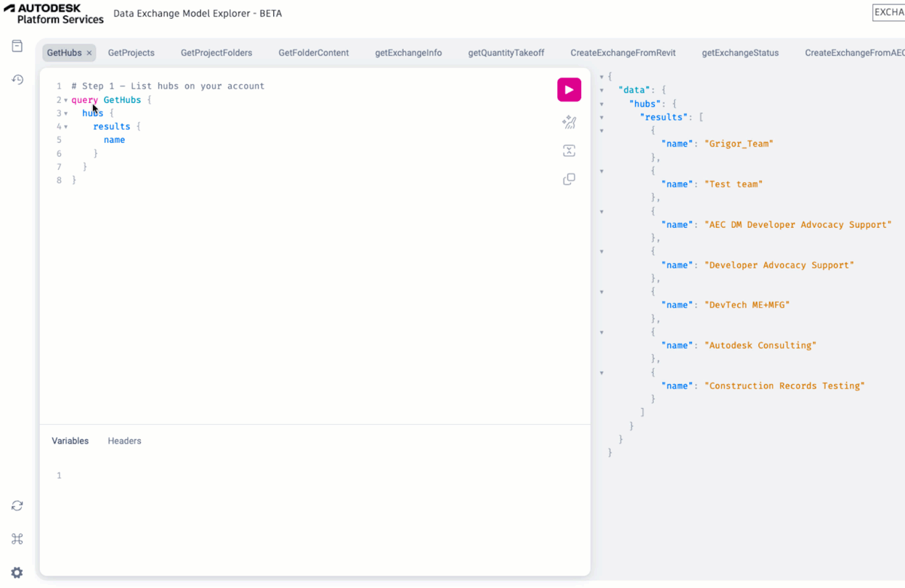905x588 pixels.
Task: Click the name field on line 5
Action: click(x=114, y=140)
